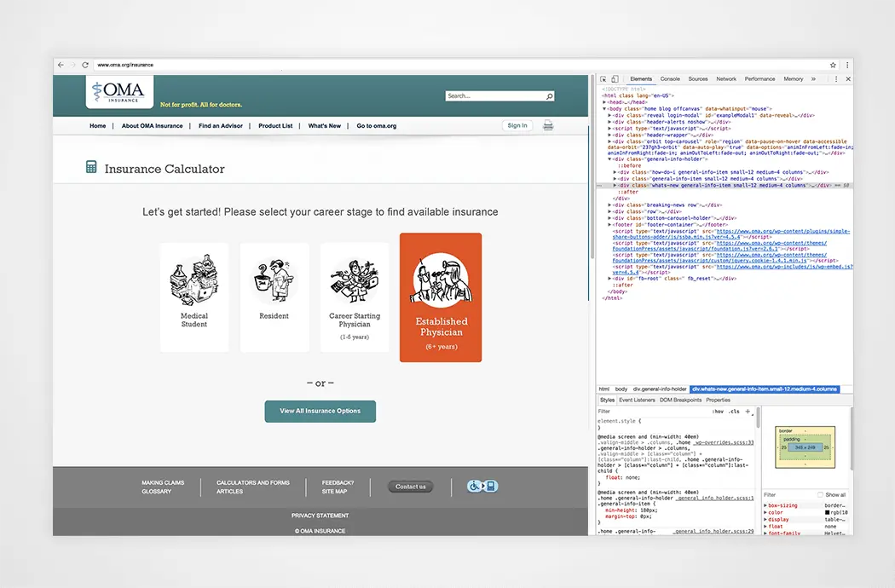Add a new style rule with plus icon

[x=748, y=411]
